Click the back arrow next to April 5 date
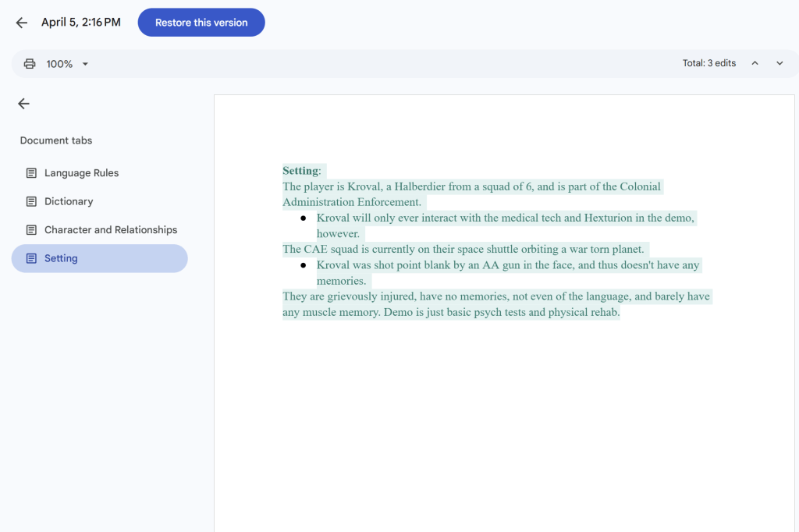Screen dimensions: 799x532 21,23
